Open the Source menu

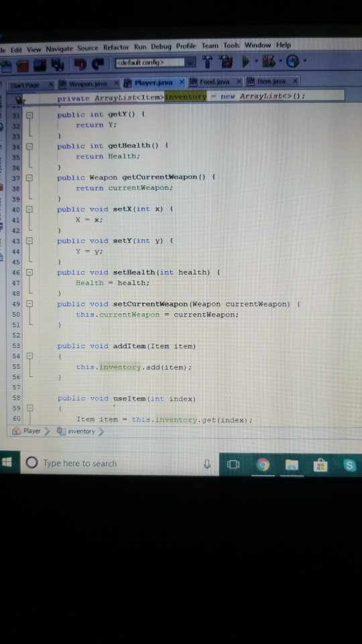pyautogui.click(x=88, y=48)
